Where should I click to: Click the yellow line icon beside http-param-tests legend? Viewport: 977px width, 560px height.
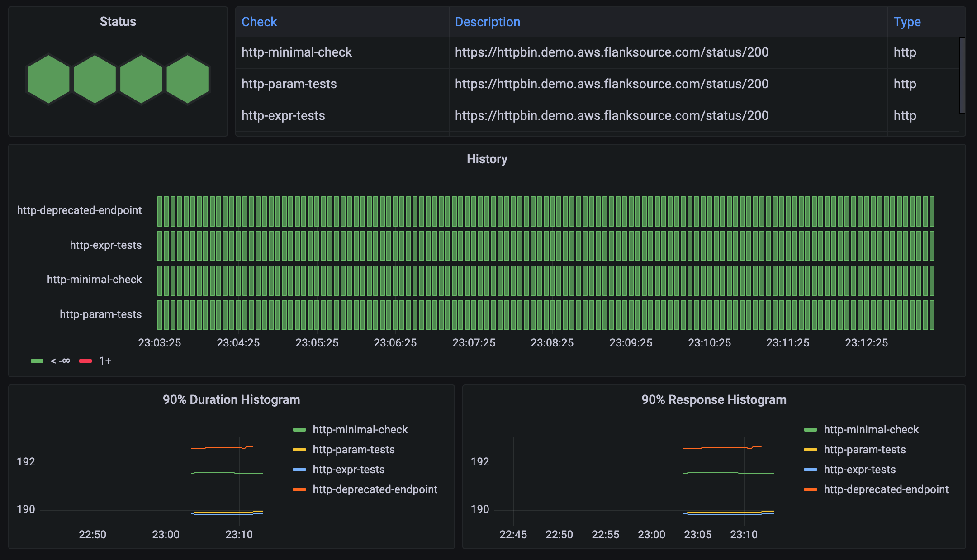click(x=299, y=449)
